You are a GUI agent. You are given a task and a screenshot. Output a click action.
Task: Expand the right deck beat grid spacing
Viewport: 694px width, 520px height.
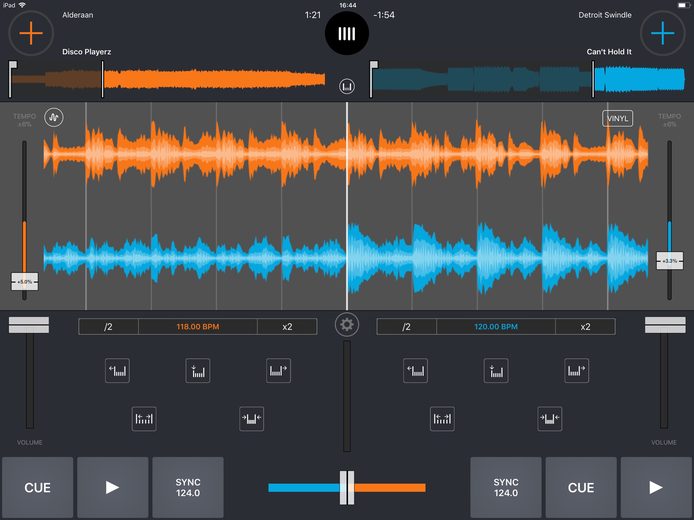tap(442, 419)
